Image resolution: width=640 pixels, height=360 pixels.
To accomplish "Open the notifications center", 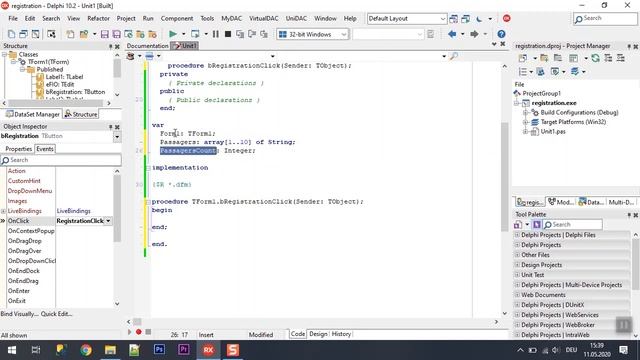I will coord(623,350).
